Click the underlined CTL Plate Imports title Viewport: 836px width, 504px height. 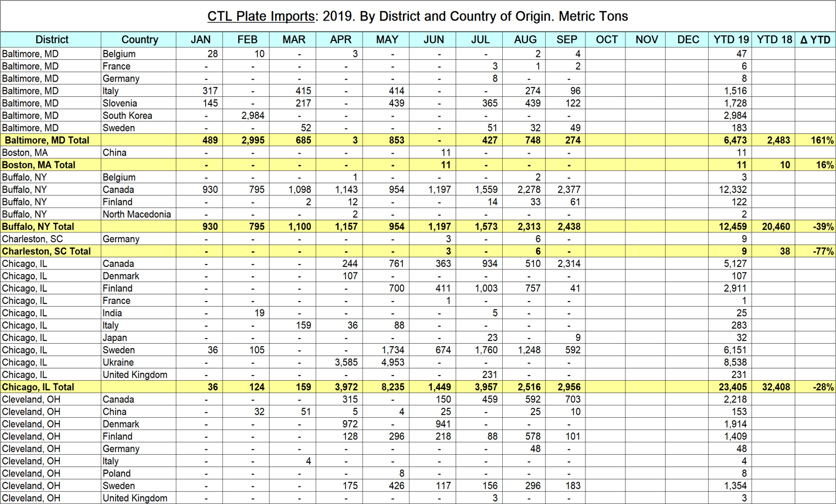261,16
